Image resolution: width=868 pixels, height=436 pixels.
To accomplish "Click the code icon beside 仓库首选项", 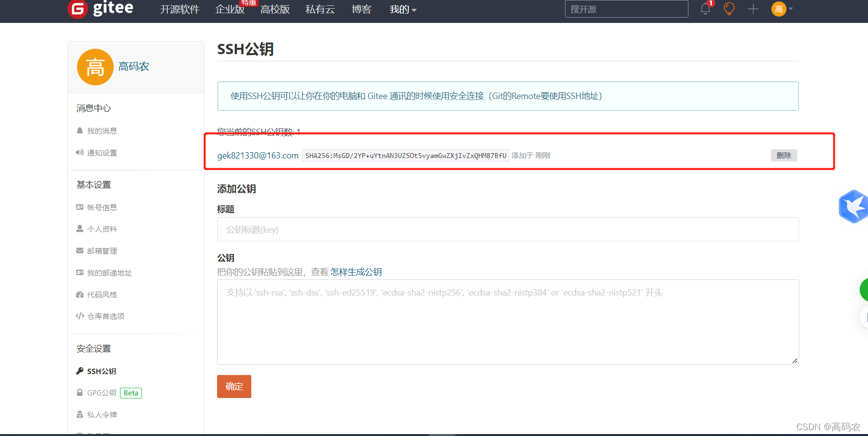I will coord(80,316).
